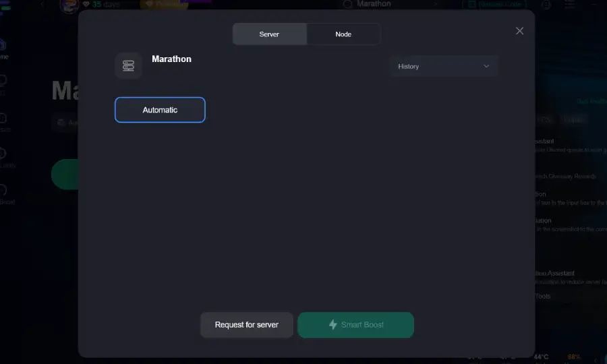Click the heart icon beside 35 days

click(x=86, y=4)
